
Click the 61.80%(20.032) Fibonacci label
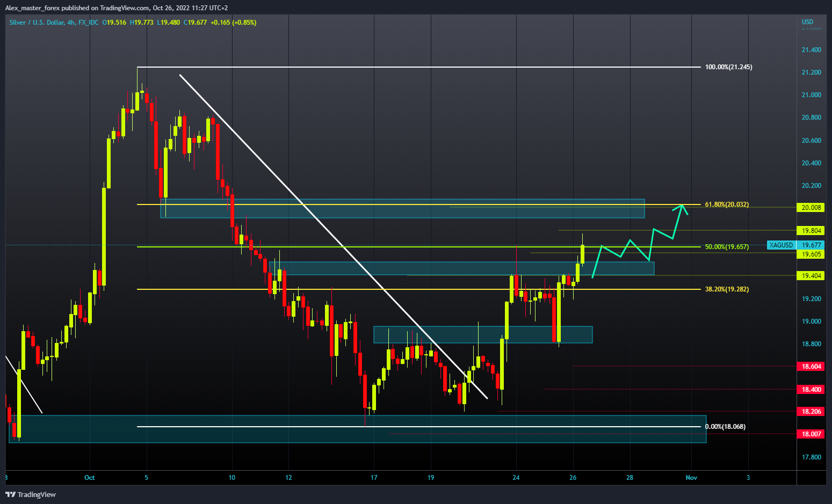click(x=727, y=204)
